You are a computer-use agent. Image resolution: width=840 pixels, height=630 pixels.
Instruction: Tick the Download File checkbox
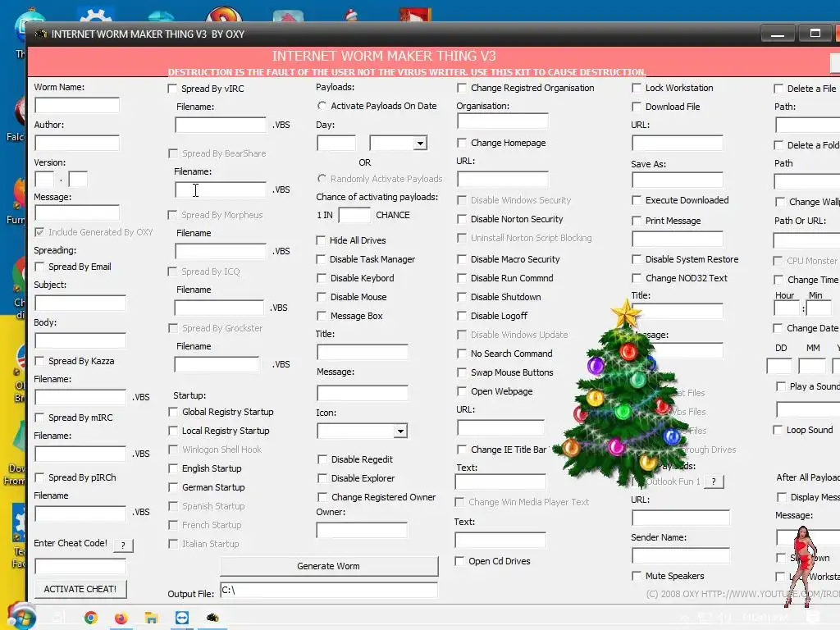point(637,107)
